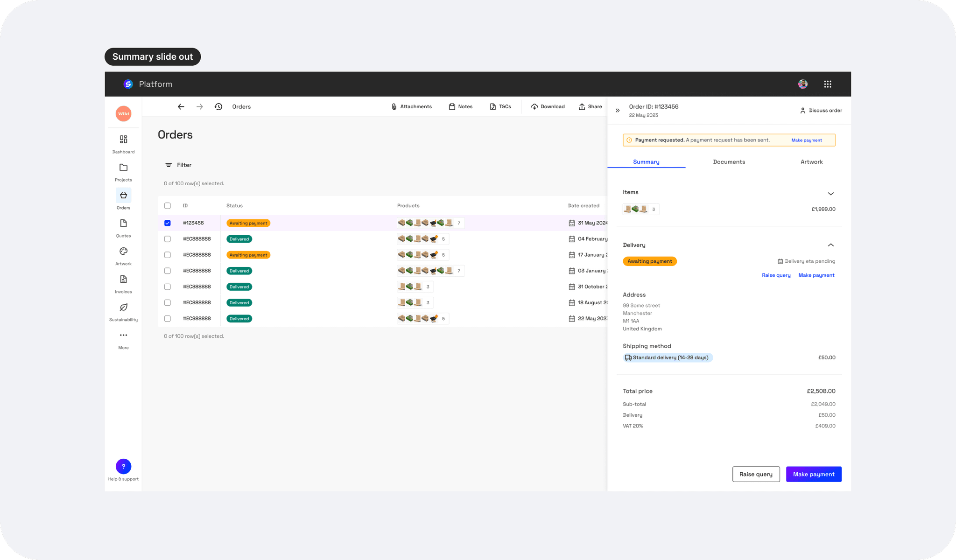
Task: Click Help & support question icon
Action: click(123, 466)
